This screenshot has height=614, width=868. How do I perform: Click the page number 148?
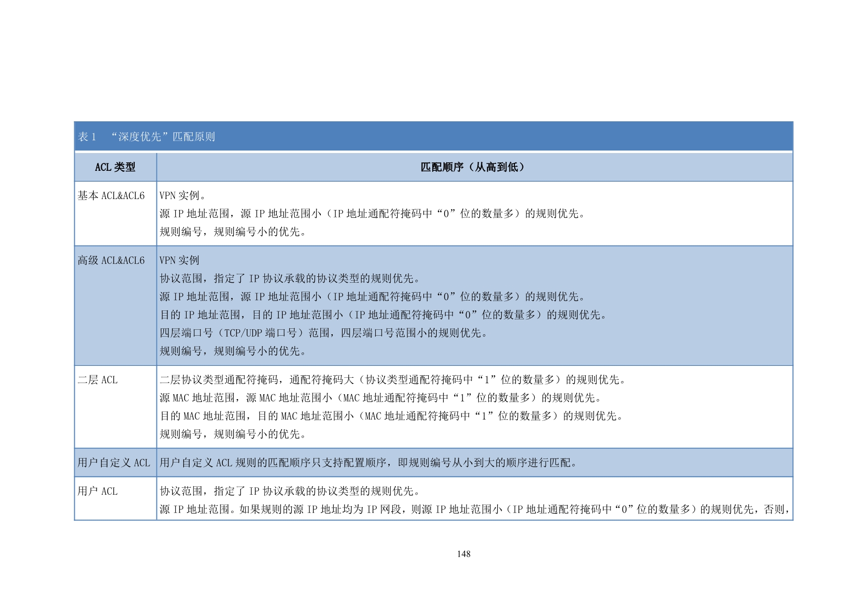coord(463,554)
